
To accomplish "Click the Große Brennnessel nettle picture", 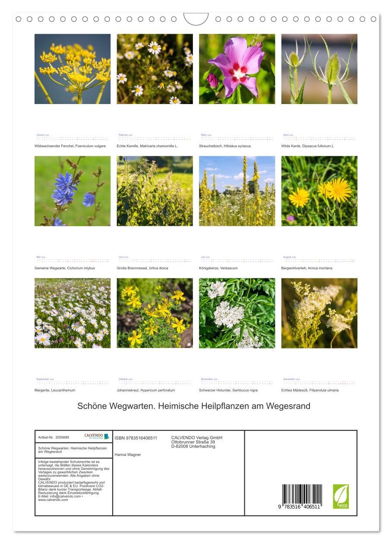I will pyautogui.click(x=155, y=191).
